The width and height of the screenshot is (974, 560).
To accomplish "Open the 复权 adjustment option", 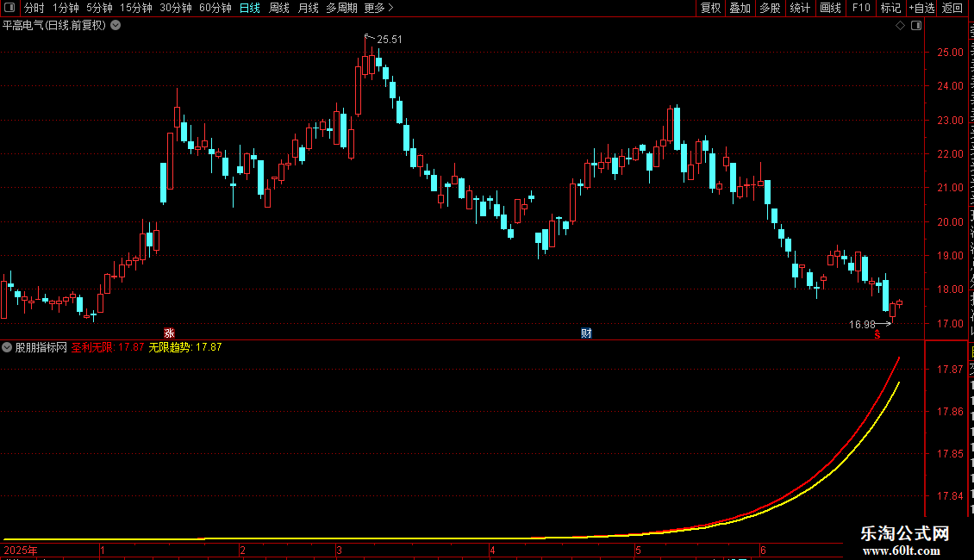I will [x=710, y=8].
